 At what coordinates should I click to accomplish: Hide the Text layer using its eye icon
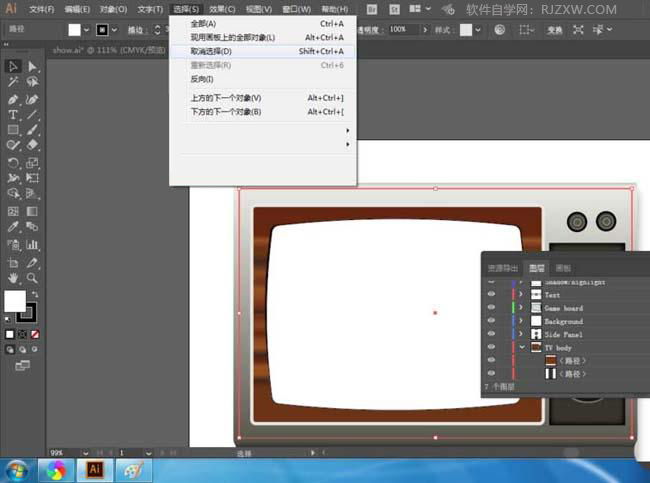click(490, 296)
